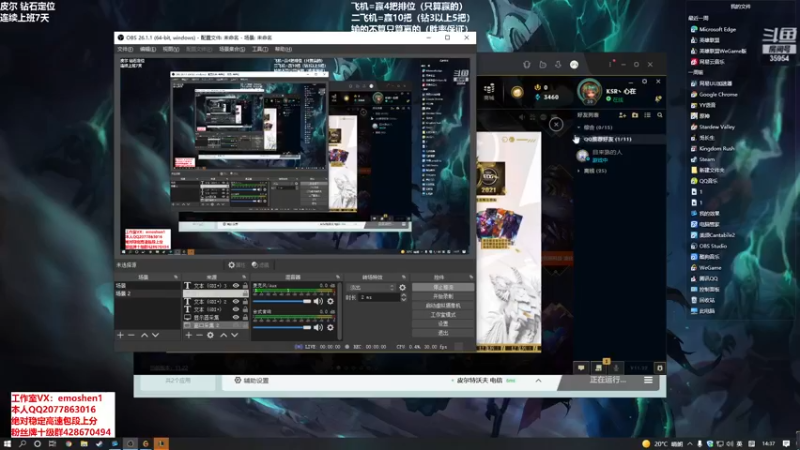Open LoL client settings gear icon
This screenshot has height=450, width=800.
pyautogui.click(x=644, y=81)
